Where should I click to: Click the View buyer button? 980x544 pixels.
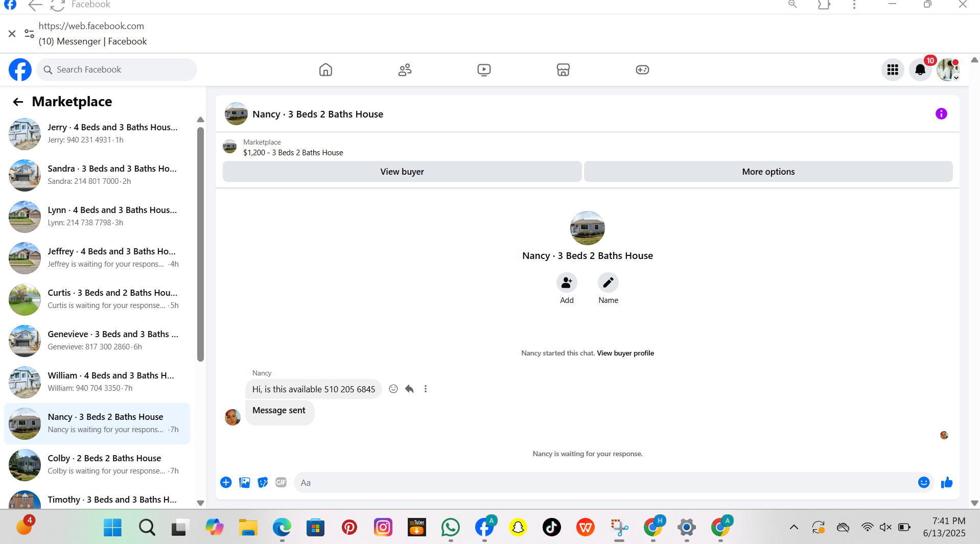point(402,172)
